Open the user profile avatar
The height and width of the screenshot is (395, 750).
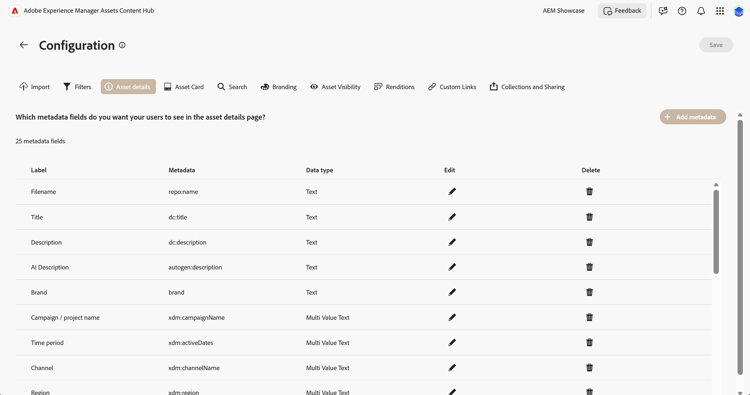click(739, 11)
